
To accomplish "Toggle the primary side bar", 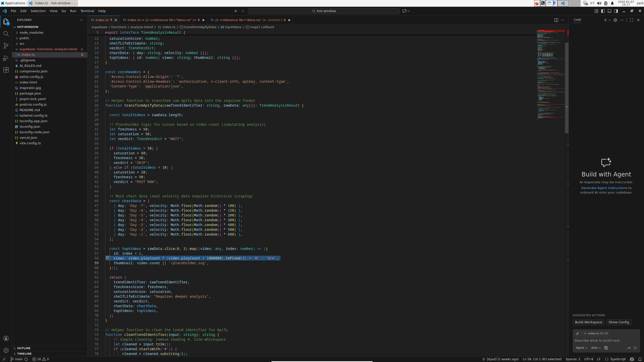I will click(603, 11).
